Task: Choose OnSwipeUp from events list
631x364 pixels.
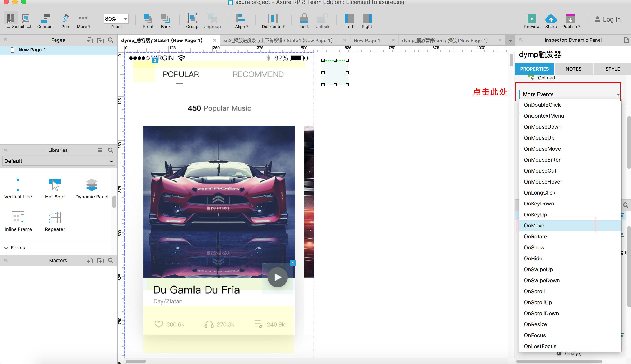Action: 570,270
